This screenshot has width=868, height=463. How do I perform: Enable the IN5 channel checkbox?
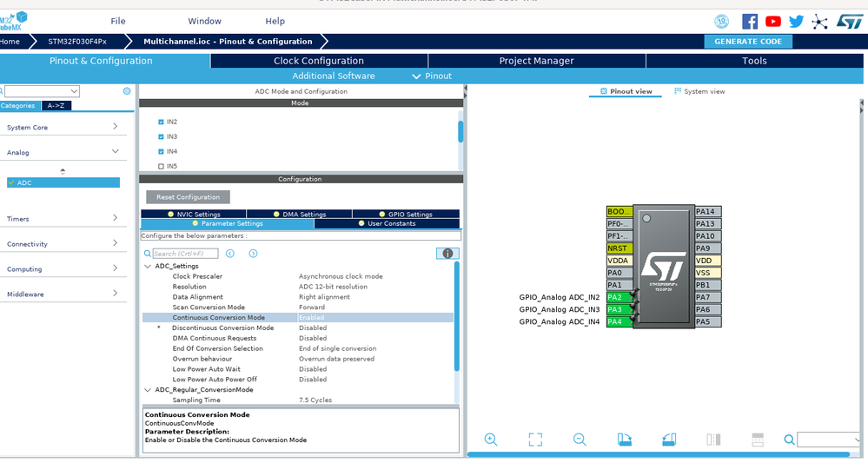[161, 166]
